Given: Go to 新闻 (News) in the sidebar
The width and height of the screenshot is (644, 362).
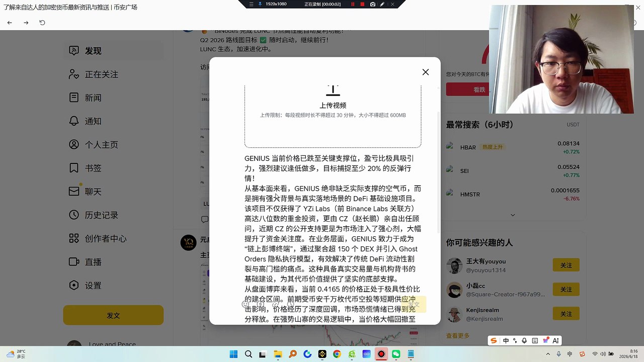Looking at the screenshot, I should tap(113, 98).
